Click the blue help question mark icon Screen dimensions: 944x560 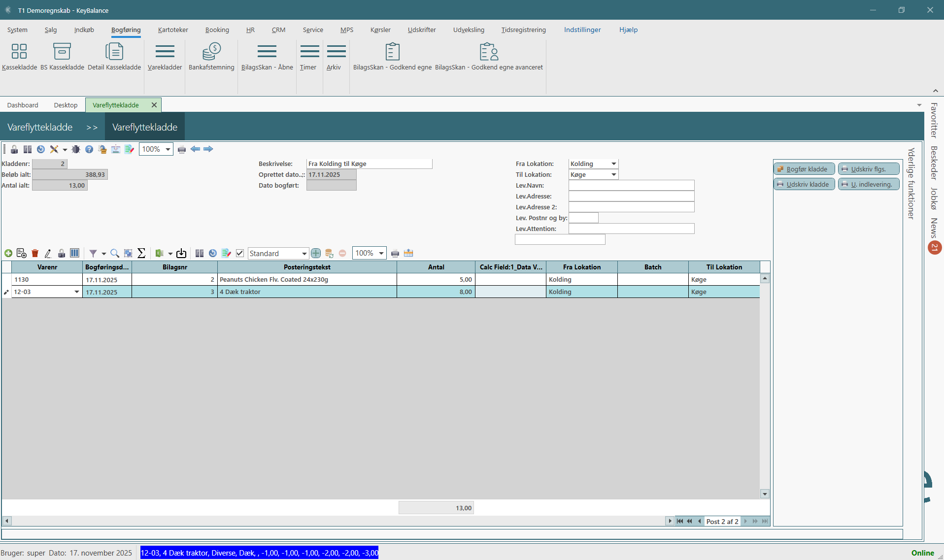point(89,149)
